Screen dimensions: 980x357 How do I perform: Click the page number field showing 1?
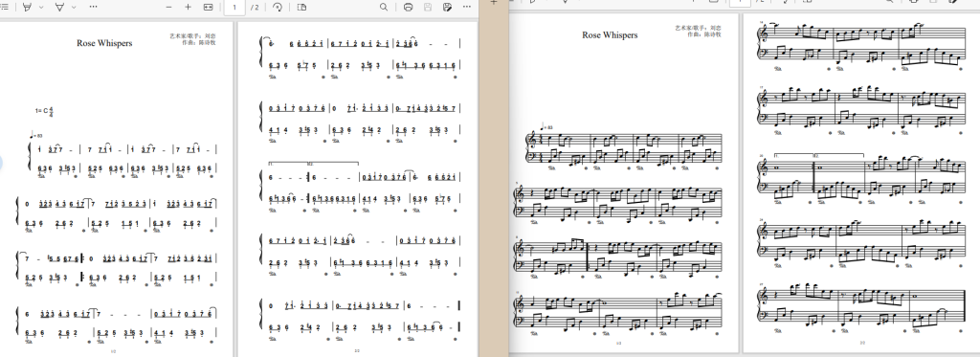click(234, 7)
